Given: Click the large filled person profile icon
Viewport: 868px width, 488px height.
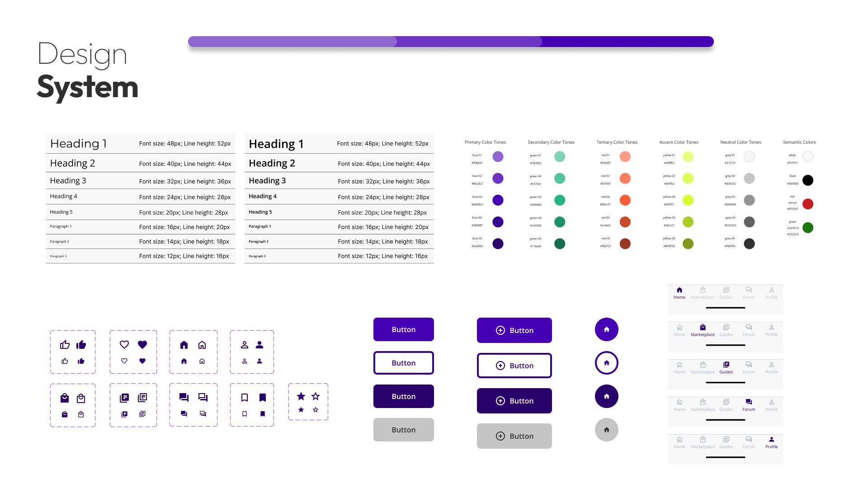Looking at the screenshot, I should point(259,345).
